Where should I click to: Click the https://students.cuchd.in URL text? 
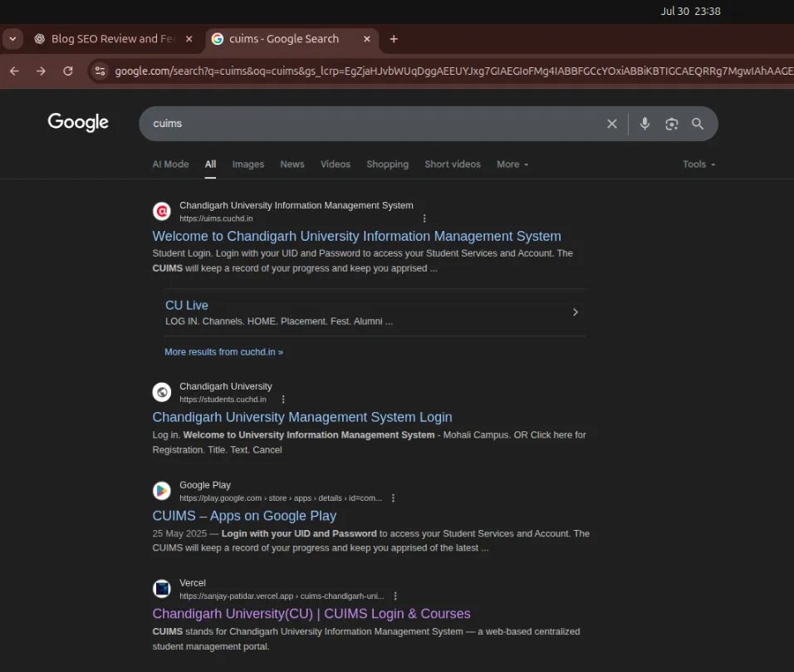pos(223,399)
